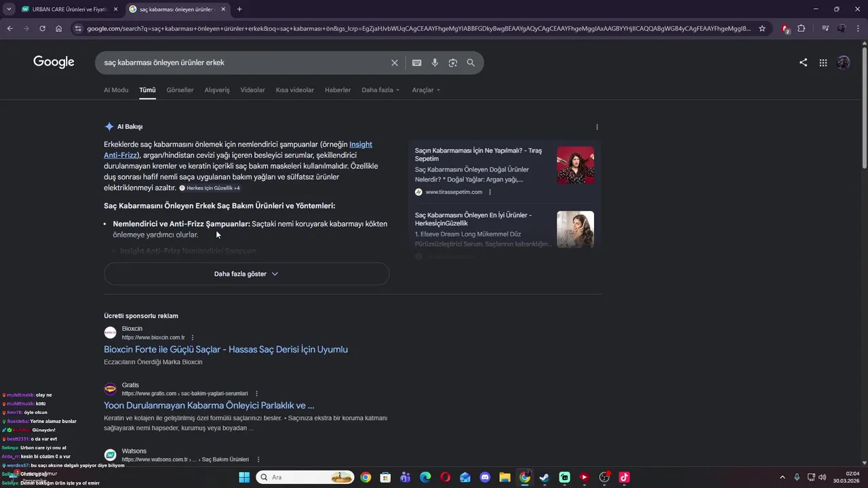
Task: Open the Windows Start menu
Action: [244, 477]
